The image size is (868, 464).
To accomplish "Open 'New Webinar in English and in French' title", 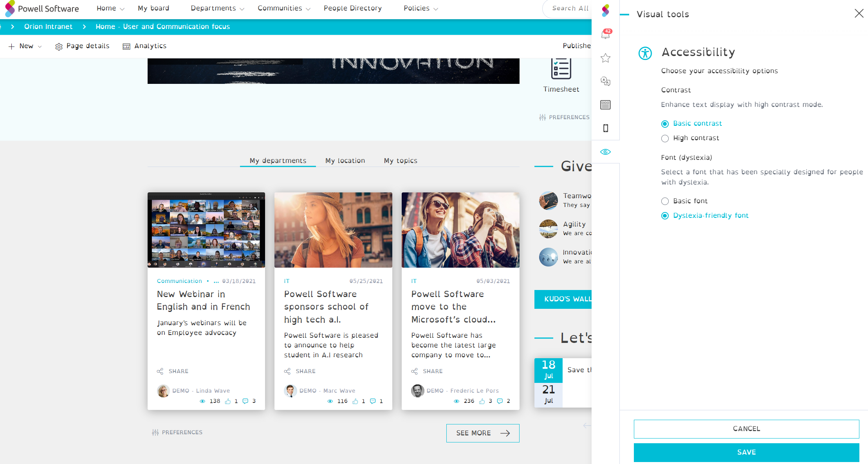I will click(x=204, y=301).
